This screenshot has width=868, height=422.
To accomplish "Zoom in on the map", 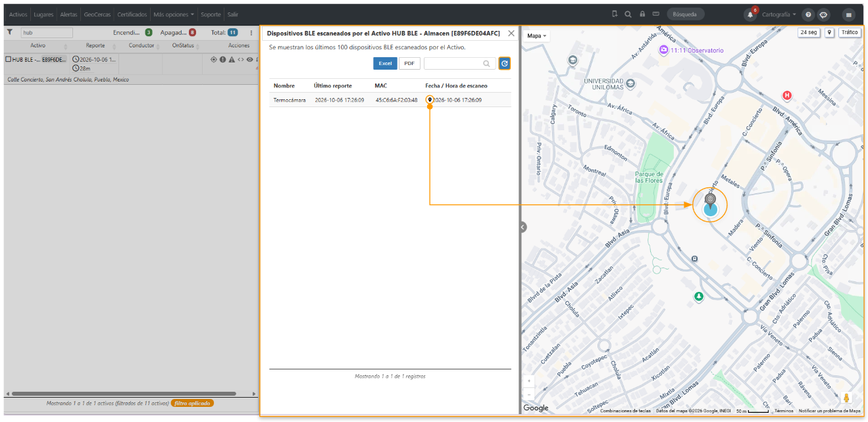I will coord(529,381).
